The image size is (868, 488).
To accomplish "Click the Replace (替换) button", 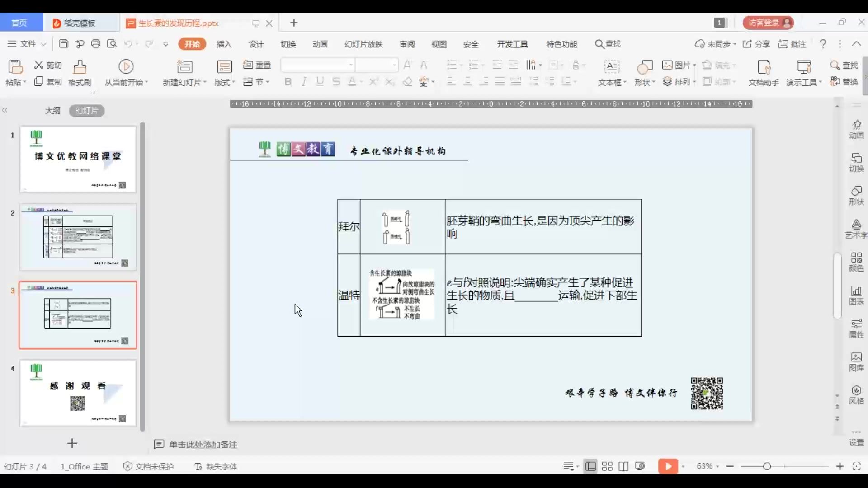I will (x=844, y=82).
